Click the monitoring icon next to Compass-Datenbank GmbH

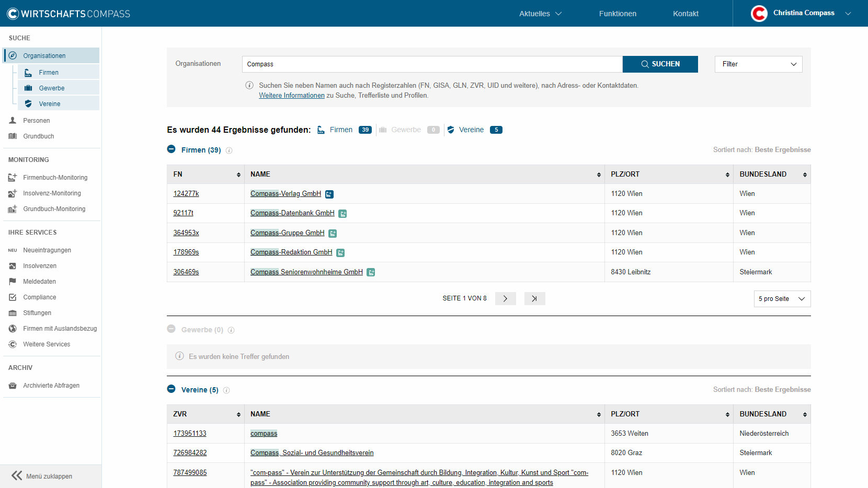(342, 214)
